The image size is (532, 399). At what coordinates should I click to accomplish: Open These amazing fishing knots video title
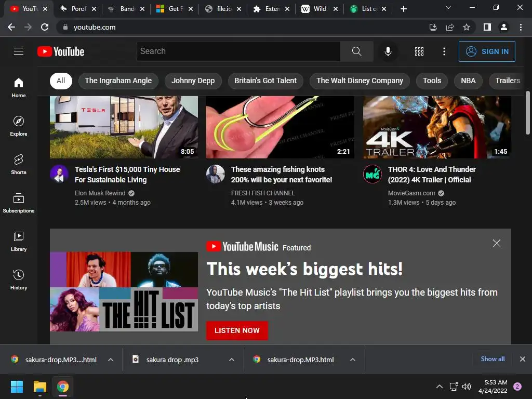coord(282,175)
